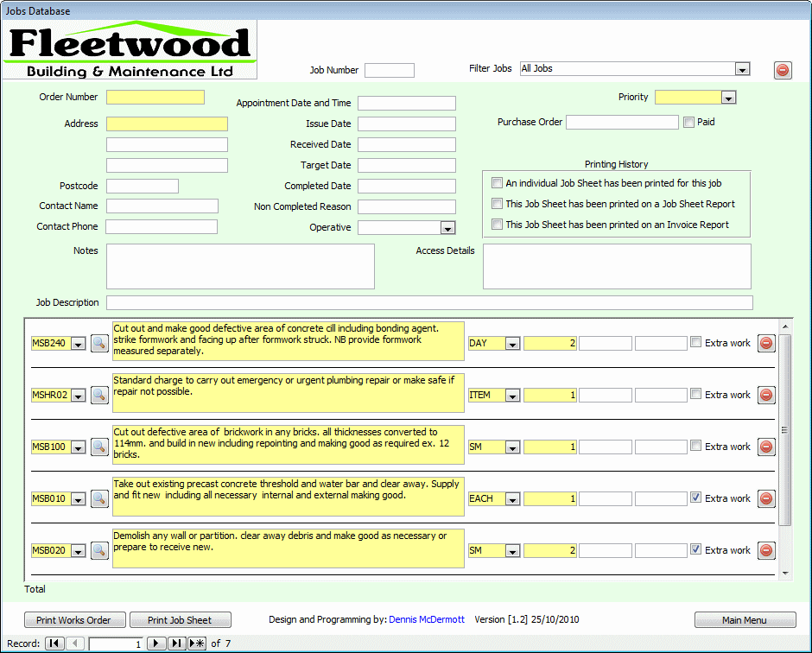Tick the Paid checkbox
Image resolution: width=812 pixels, height=653 pixels.
point(688,122)
